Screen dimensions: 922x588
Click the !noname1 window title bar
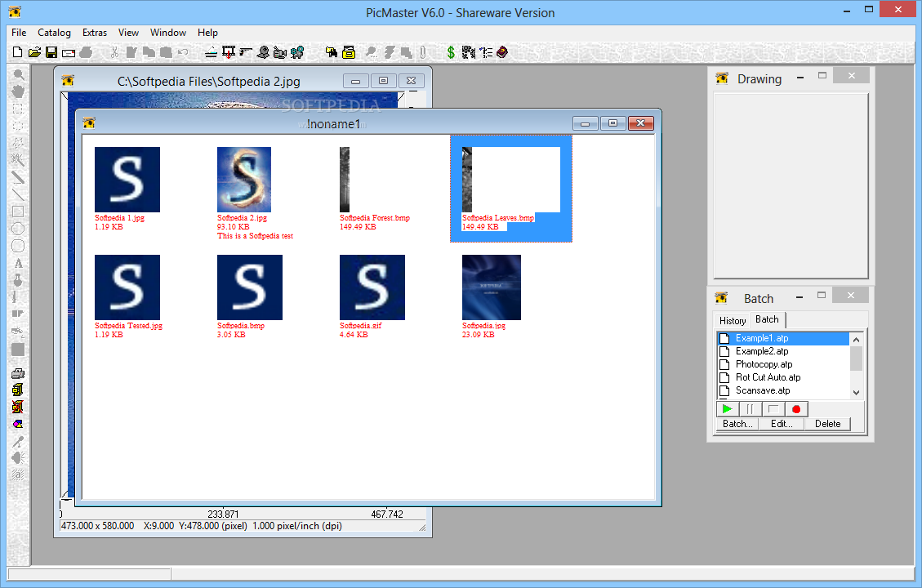click(x=332, y=123)
